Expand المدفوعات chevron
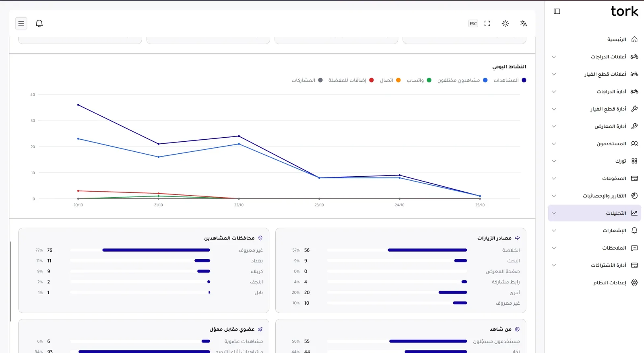 pos(554,178)
